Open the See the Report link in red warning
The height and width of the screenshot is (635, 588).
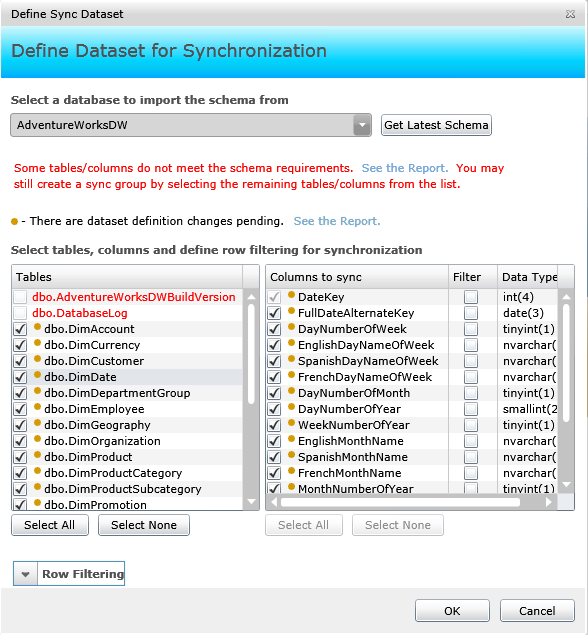click(405, 168)
